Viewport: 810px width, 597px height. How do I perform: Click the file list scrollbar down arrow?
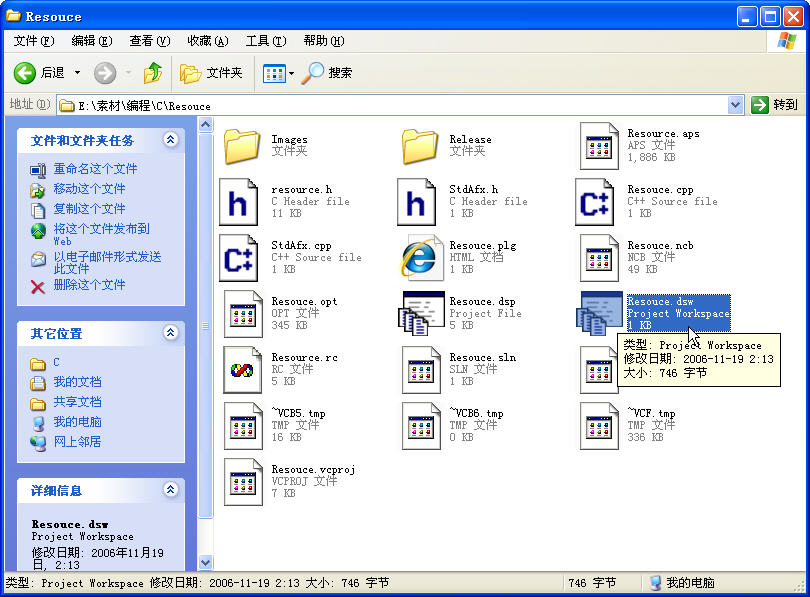206,563
